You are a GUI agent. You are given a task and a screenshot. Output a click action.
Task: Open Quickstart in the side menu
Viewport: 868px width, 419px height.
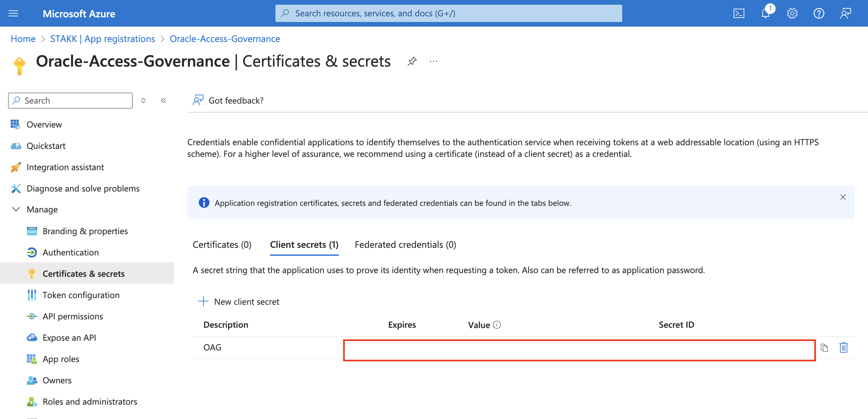[x=46, y=146]
